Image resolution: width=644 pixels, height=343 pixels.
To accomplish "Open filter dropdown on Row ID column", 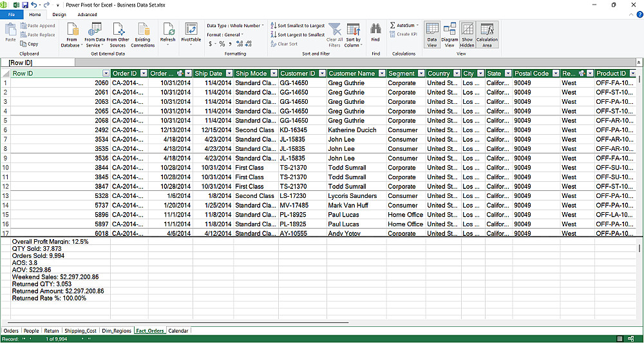I will pyautogui.click(x=106, y=73).
